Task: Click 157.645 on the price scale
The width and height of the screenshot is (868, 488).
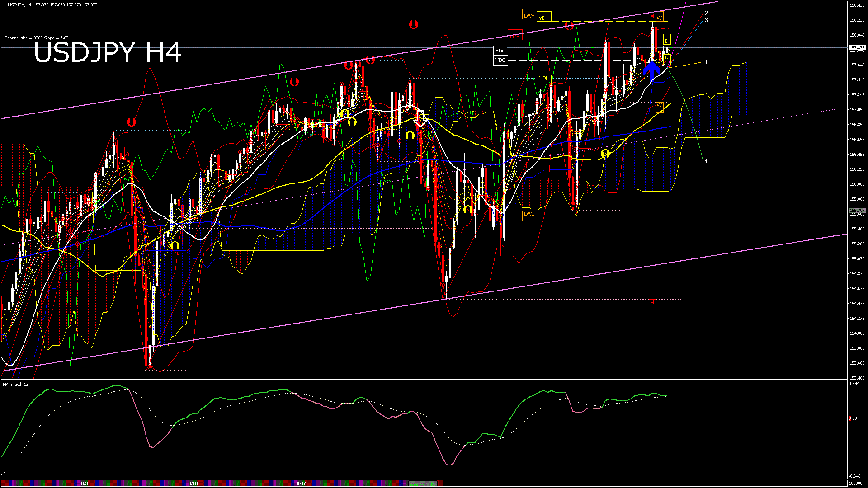Action: (858, 65)
